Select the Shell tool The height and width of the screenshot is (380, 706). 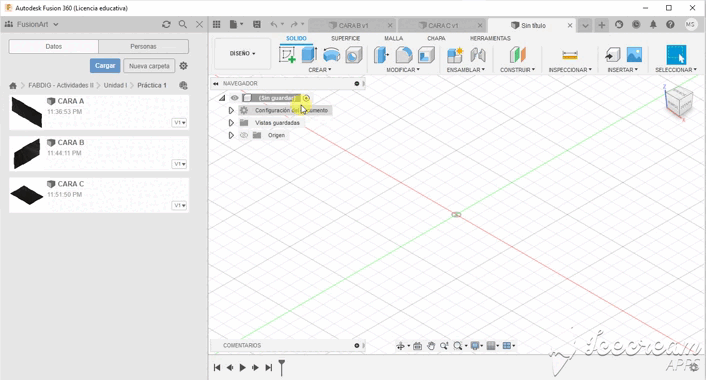click(x=426, y=55)
